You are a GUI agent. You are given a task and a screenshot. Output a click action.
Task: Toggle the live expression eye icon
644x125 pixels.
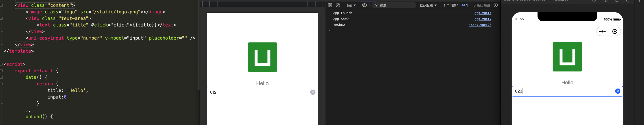click(x=364, y=5)
